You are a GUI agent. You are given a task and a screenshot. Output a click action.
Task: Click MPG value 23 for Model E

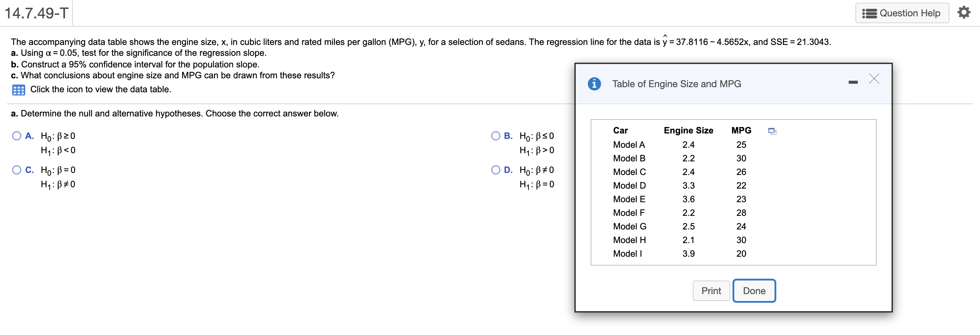741,199
